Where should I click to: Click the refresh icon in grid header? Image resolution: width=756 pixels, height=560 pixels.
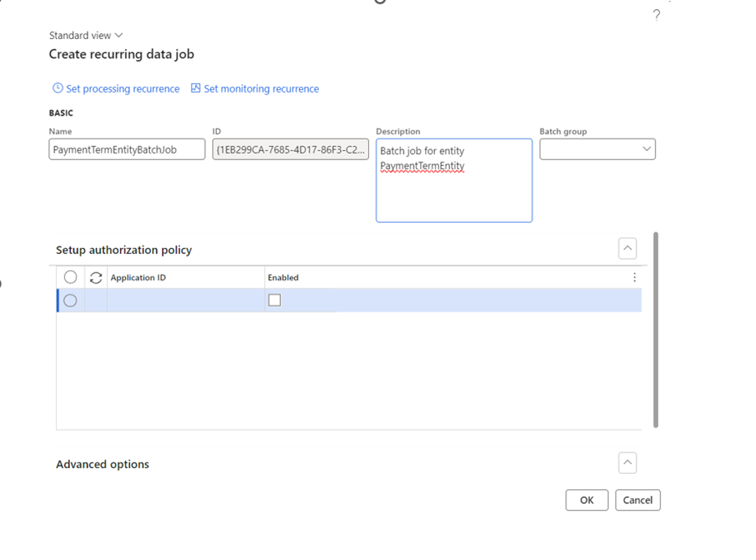96,278
